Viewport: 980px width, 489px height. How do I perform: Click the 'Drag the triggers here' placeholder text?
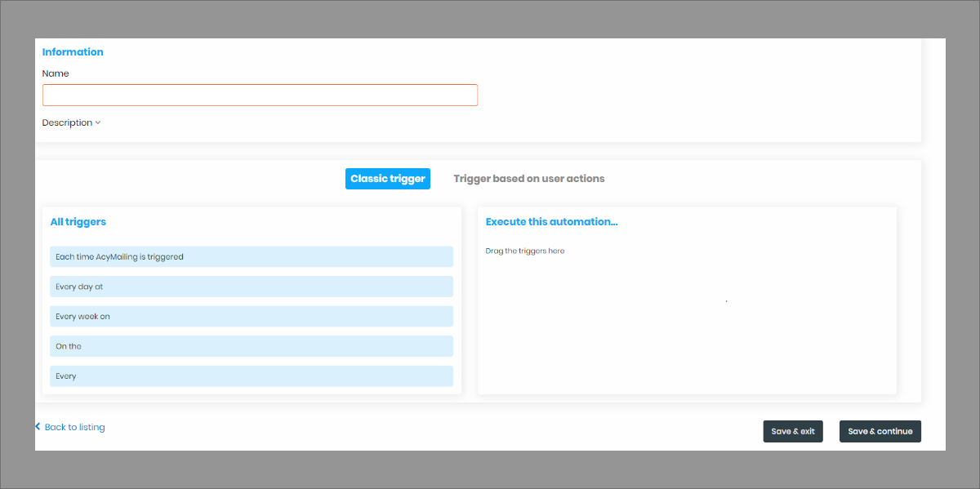(524, 251)
